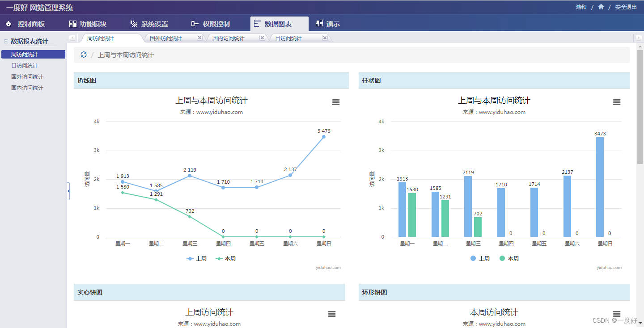Image resolution: width=644 pixels, height=328 pixels.
Task: Click the 环形饼图 panel header
Action: click(494, 292)
